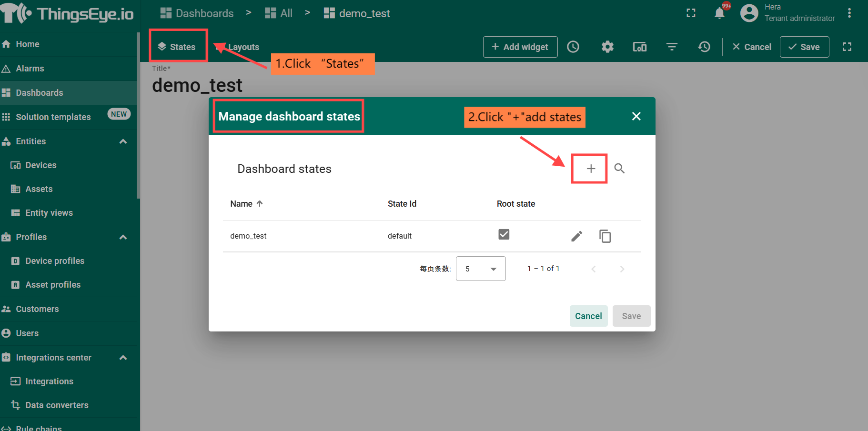Close the Manage dashboard states dialog
Screen dimensions: 868x431
coord(636,116)
